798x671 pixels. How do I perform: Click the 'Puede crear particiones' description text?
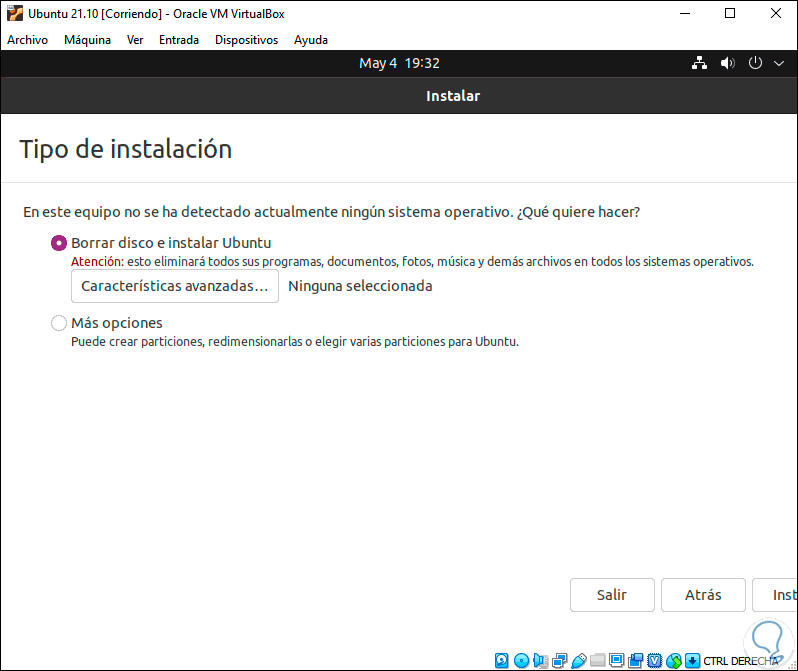(295, 342)
